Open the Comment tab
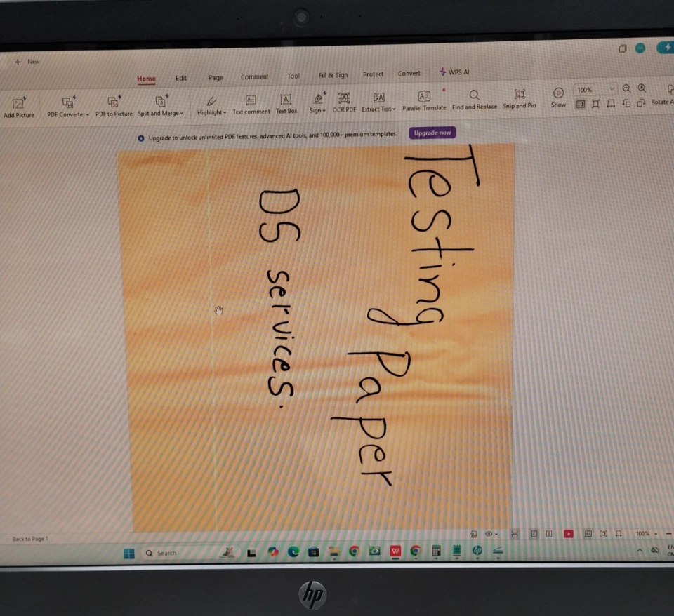Screen dimensions: 674x616 [254, 76]
